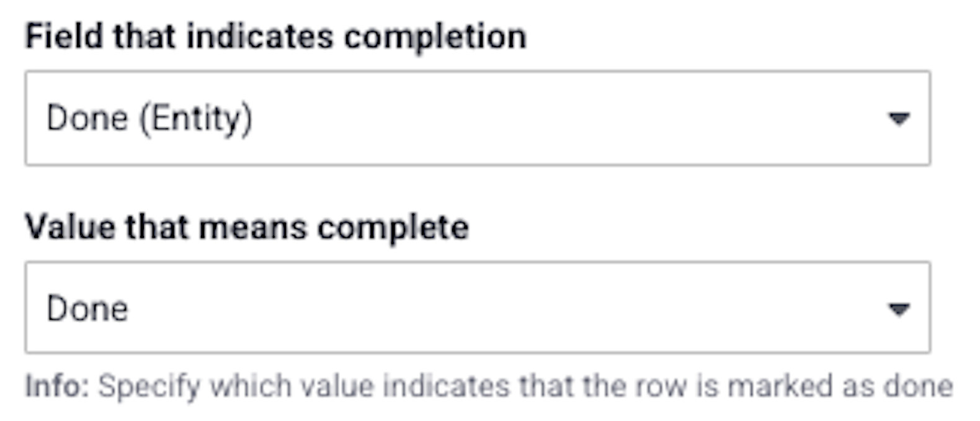Image resolution: width=980 pixels, height=421 pixels.
Task: Select the 'Done (Entity)' value text
Action: pyautogui.click(x=149, y=118)
